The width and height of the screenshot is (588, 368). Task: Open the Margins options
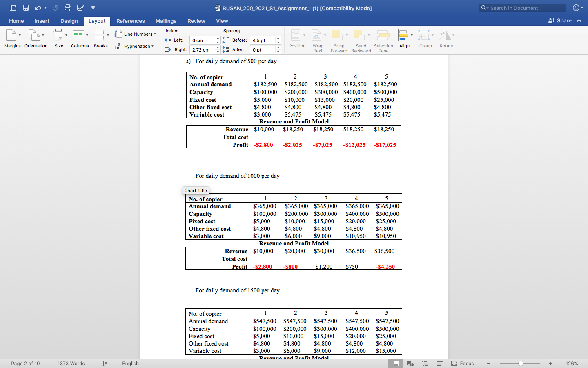13,39
